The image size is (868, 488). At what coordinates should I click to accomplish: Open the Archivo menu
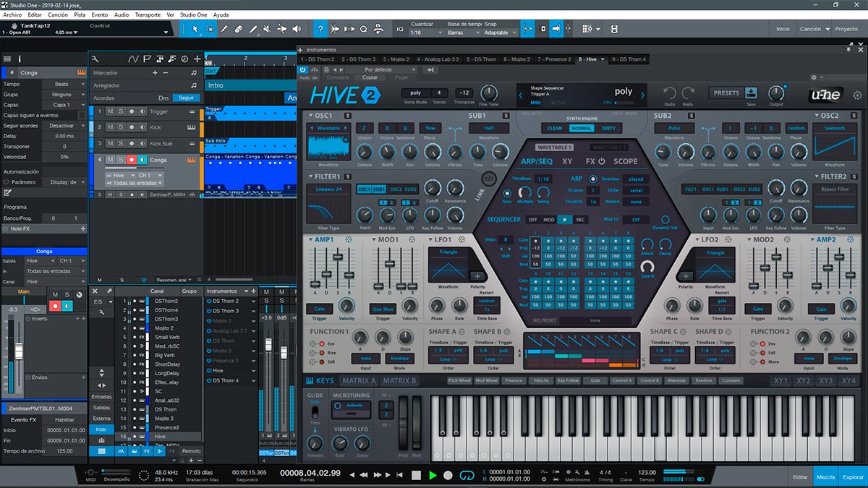point(12,14)
